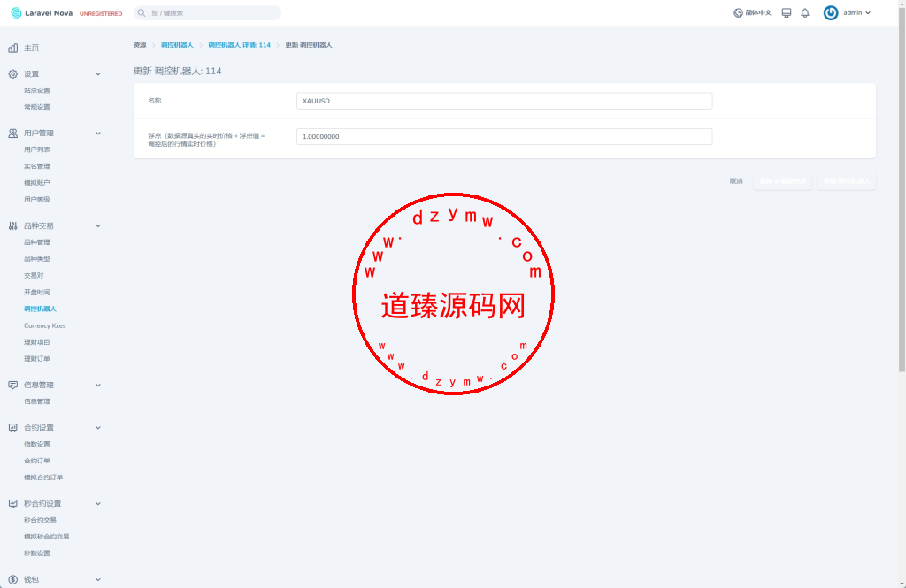Viewport: 906px width, 588px height.
Task: Click the admin avatar icon
Action: [831, 12]
